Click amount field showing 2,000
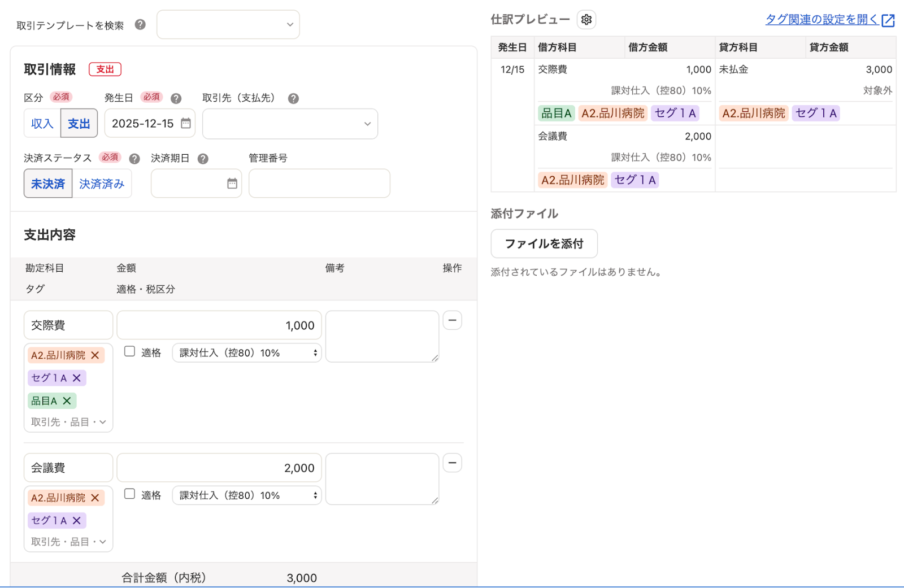904x588 pixels. pos(219,468)
